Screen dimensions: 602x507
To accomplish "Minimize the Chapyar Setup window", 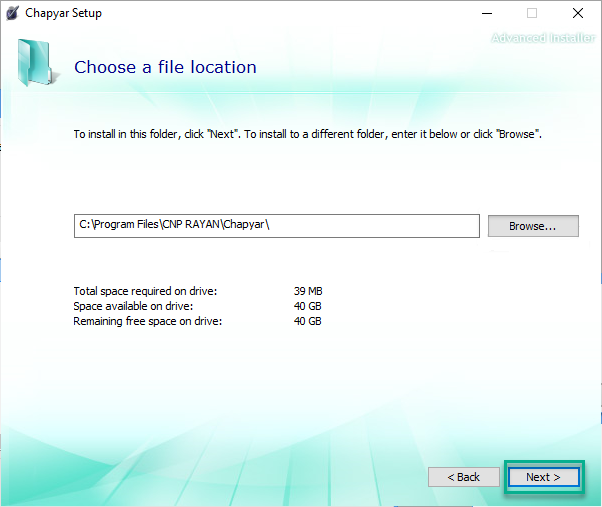I will 487,13.
